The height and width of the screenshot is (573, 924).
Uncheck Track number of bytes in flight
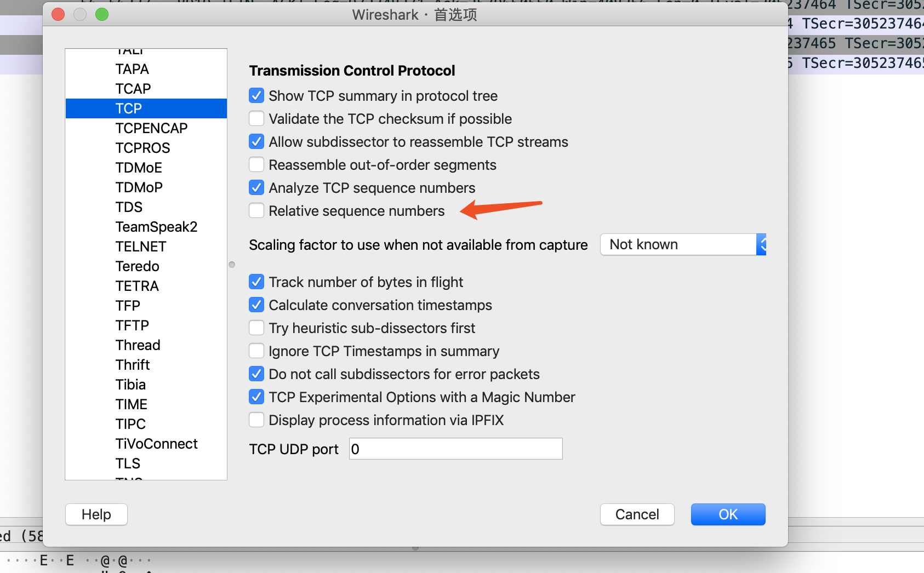tap(256, 282)
